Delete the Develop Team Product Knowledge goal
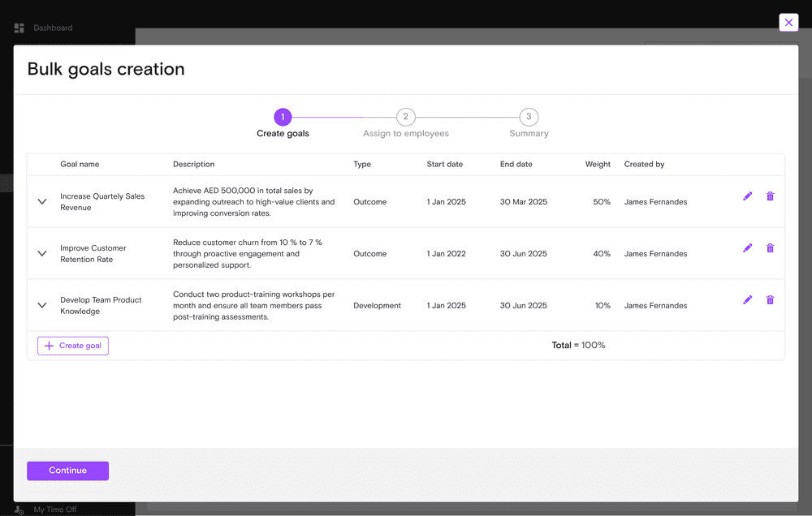The width and height of the screenshot is (812, 516). pyautogui.click(x=770, y=300)
